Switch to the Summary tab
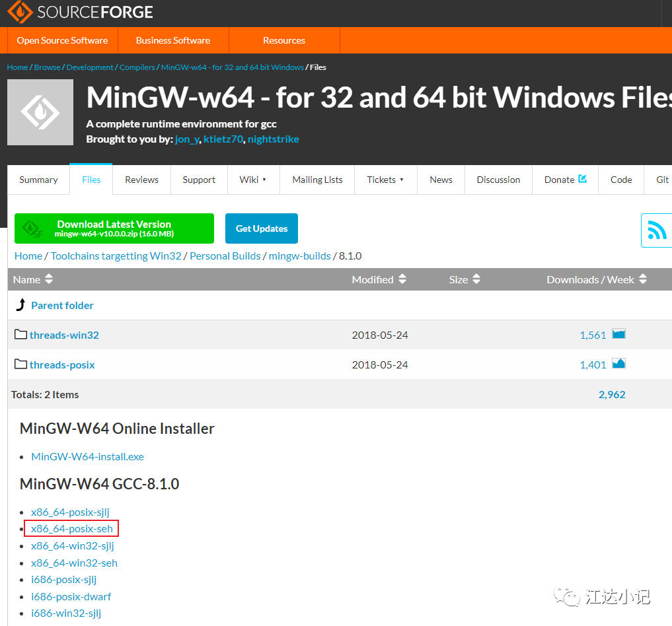This screenshot has width=672, height=626. point(38,180)
